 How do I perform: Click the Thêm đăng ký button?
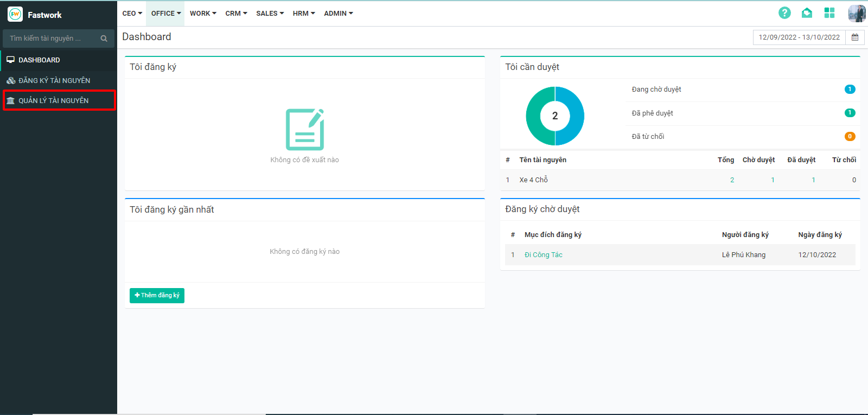(x=157, y=295)
